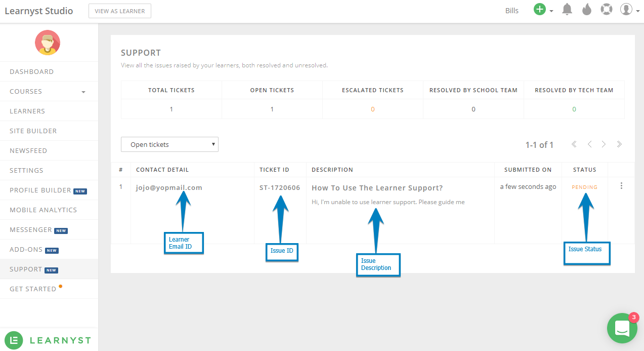Click the Status column header
The width and height of the screenshot is (644, 351).
pos(585,170)
